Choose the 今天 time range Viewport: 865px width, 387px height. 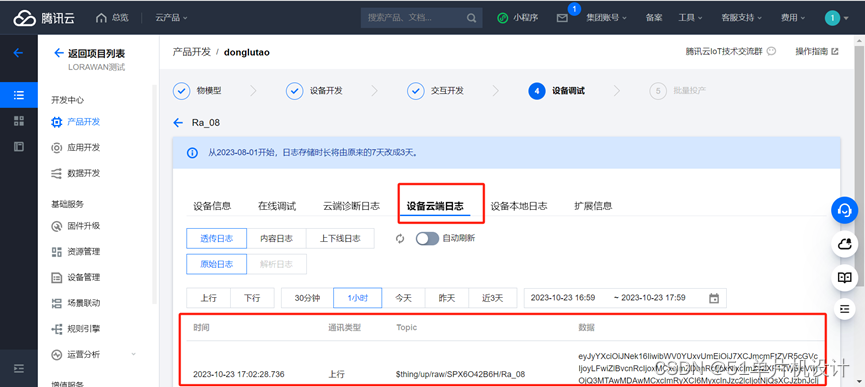(x=403, y=298)
